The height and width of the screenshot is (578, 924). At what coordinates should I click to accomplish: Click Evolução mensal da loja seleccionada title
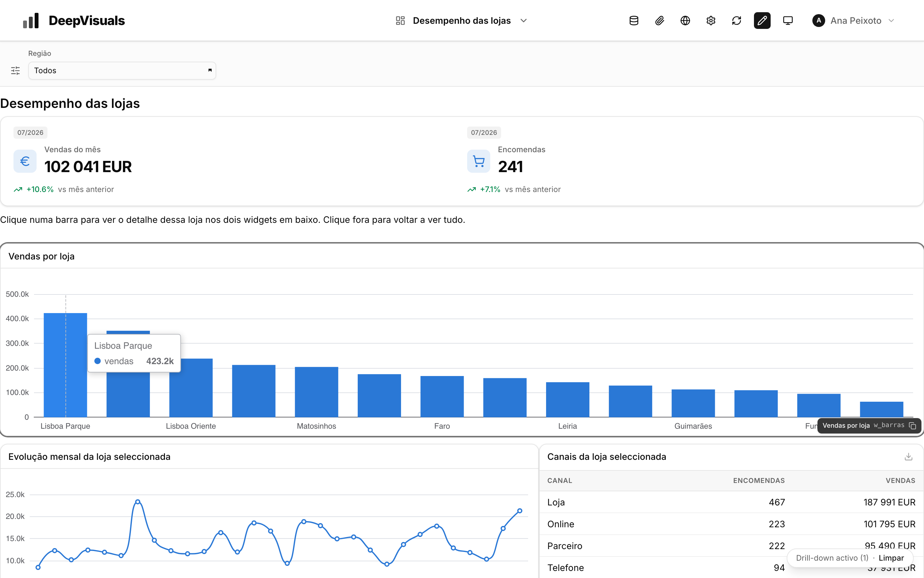pos(89,457)
